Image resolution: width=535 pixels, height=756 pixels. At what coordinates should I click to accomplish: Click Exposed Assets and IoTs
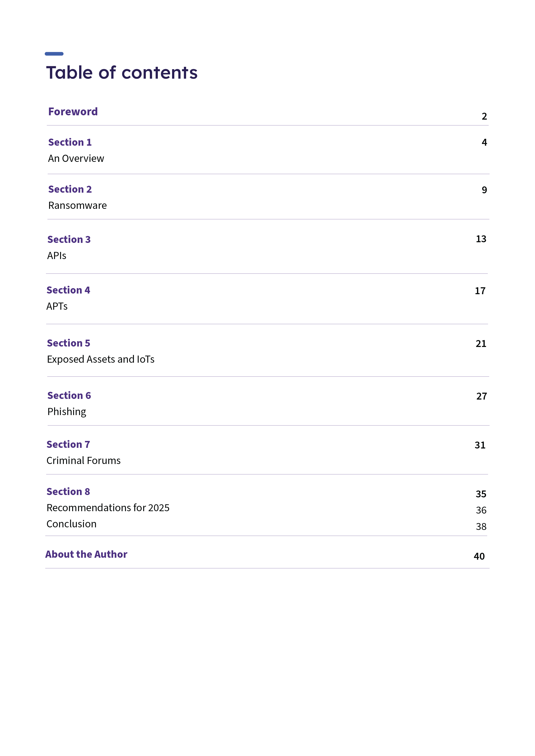coord(100,359)
